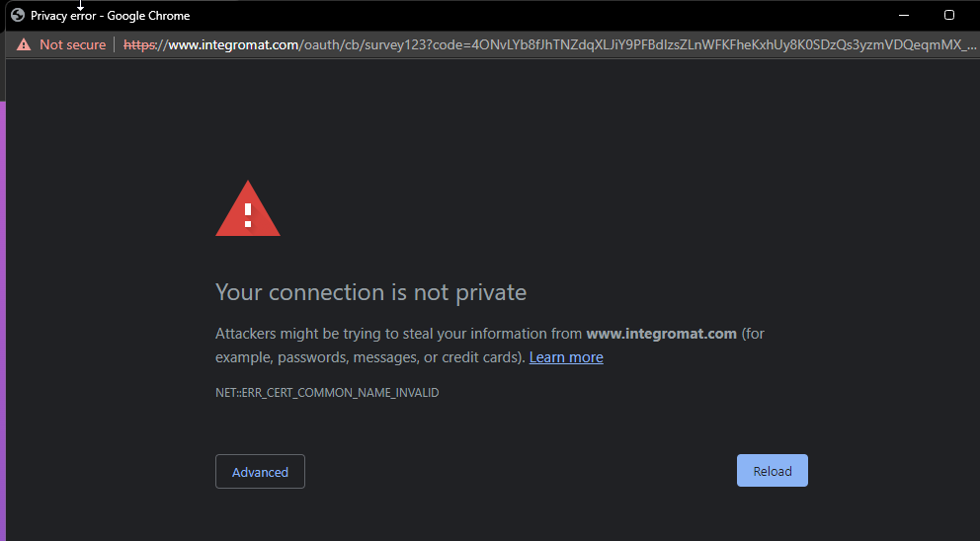Open site info via Not secure label
The image size is (980, 541).
pos(72,45)
